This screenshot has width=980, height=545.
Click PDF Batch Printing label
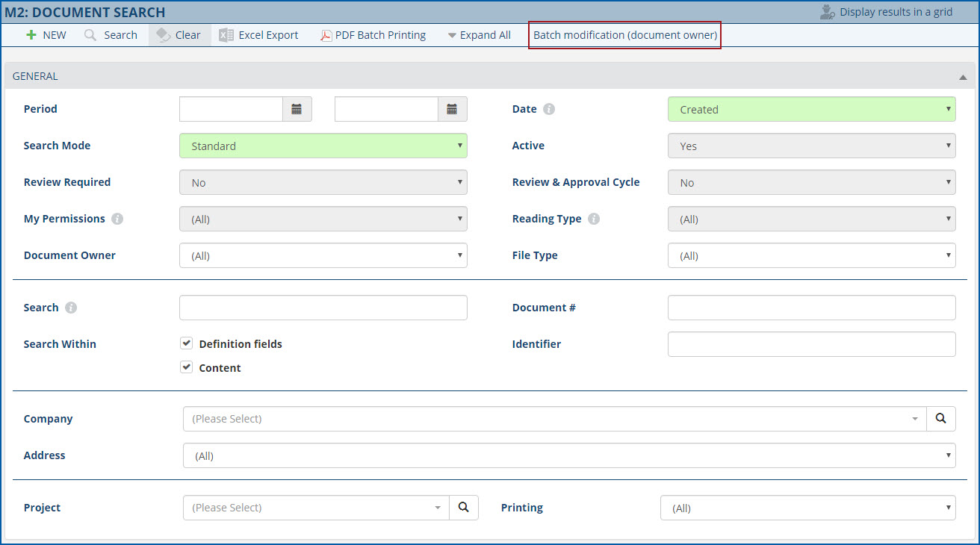point(380,35)
